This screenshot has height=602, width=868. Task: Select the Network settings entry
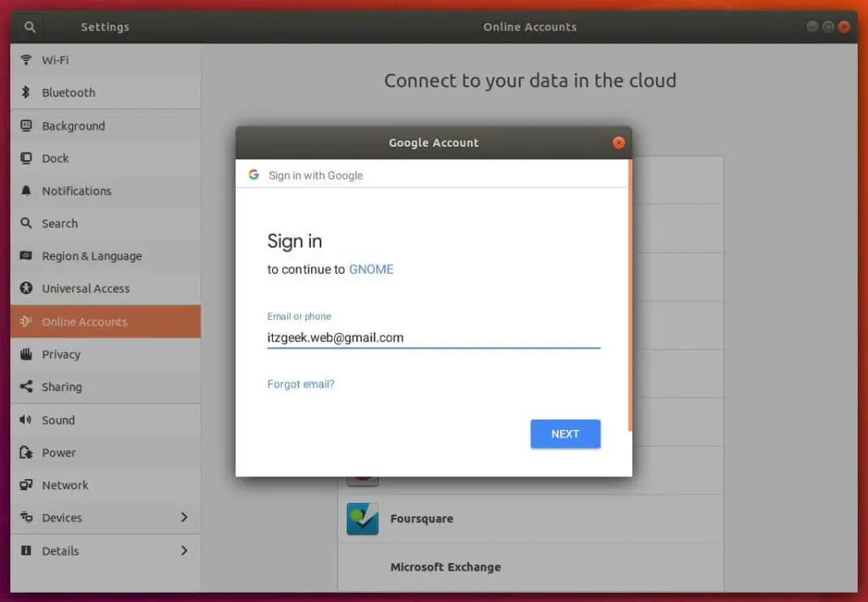pyautogui.click(x=106, y=485)
